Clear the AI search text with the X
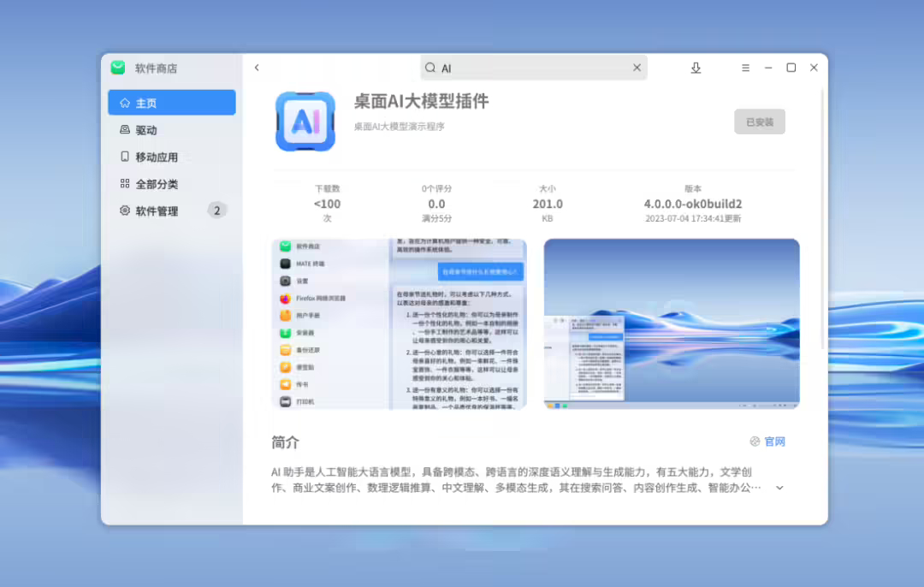 tap(637, 67)
